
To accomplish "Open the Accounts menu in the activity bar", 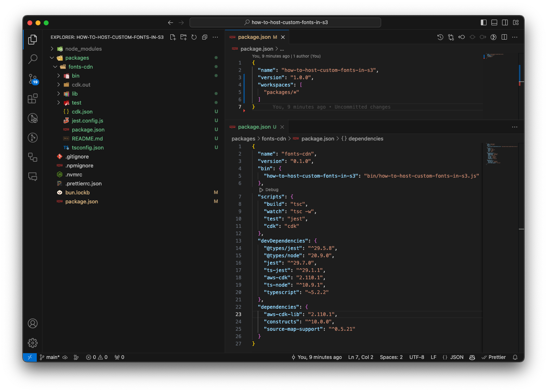I will coord(33,323).
